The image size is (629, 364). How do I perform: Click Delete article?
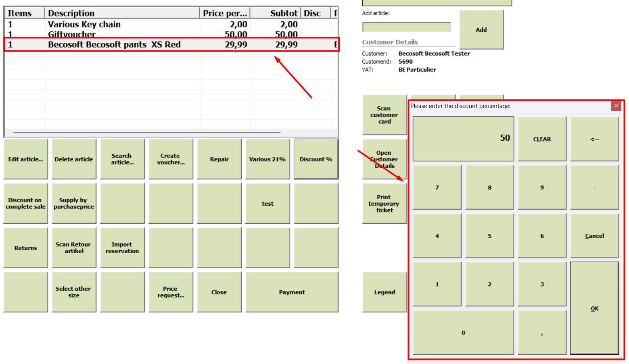tap(74, 159)
